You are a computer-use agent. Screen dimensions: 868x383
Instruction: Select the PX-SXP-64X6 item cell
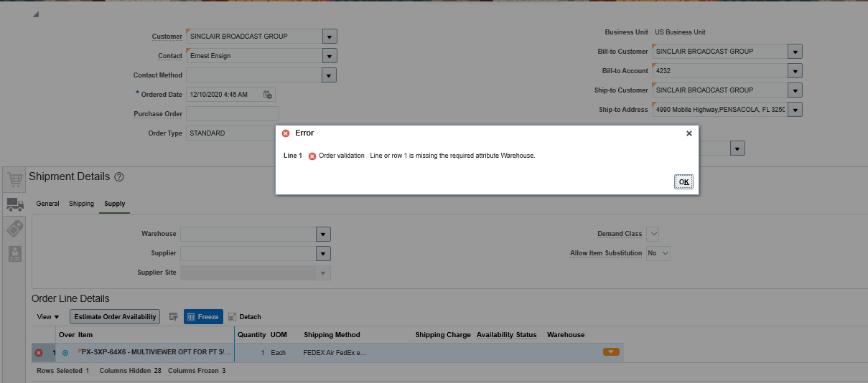pos(156,353)
